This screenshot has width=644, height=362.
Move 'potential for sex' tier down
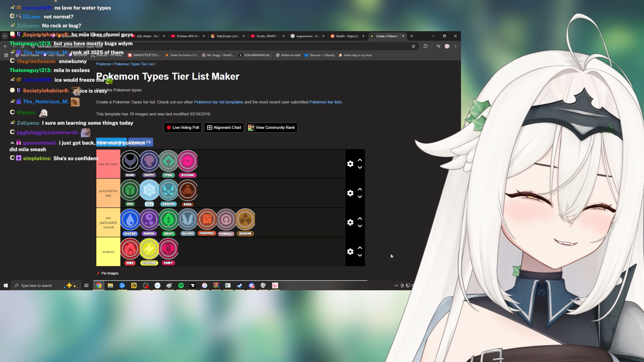[360, 197]
